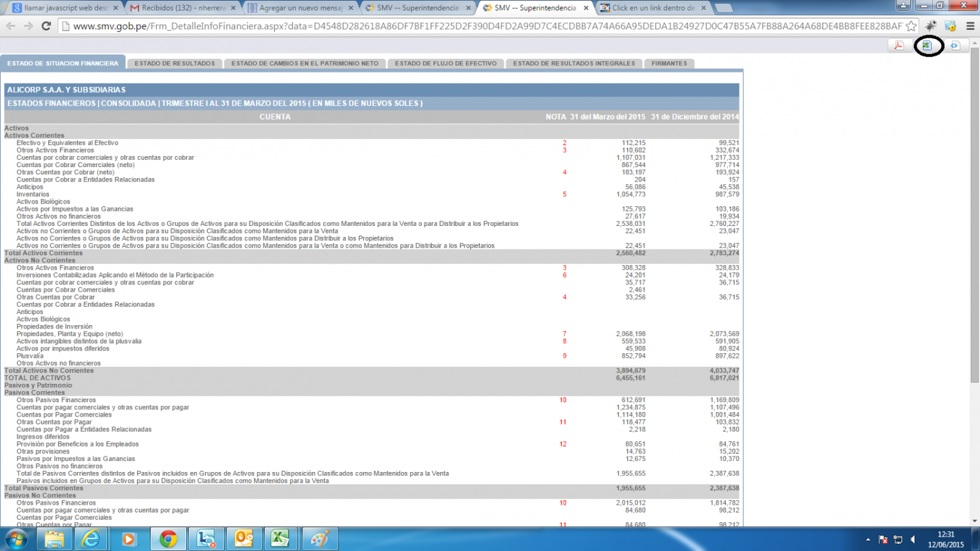This screenshot has height=551, width=980.
Task: Go back to the previous page
Action: 10,26
